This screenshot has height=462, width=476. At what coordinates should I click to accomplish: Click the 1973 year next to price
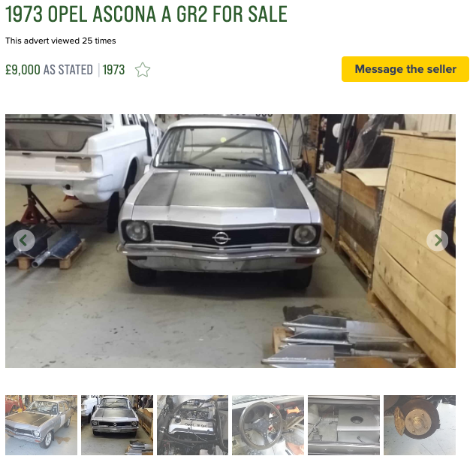pyautogui.click(x=113, y=70)
